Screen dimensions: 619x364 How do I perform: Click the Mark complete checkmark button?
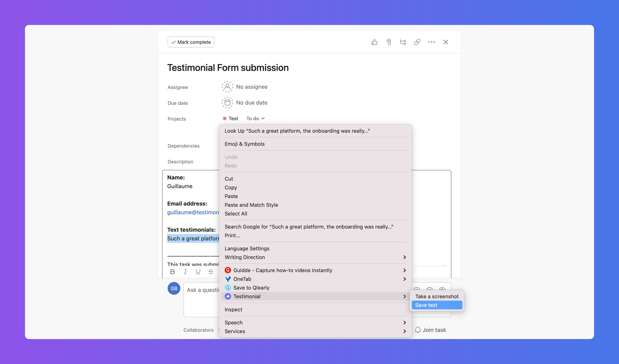(x=191, y=42)
